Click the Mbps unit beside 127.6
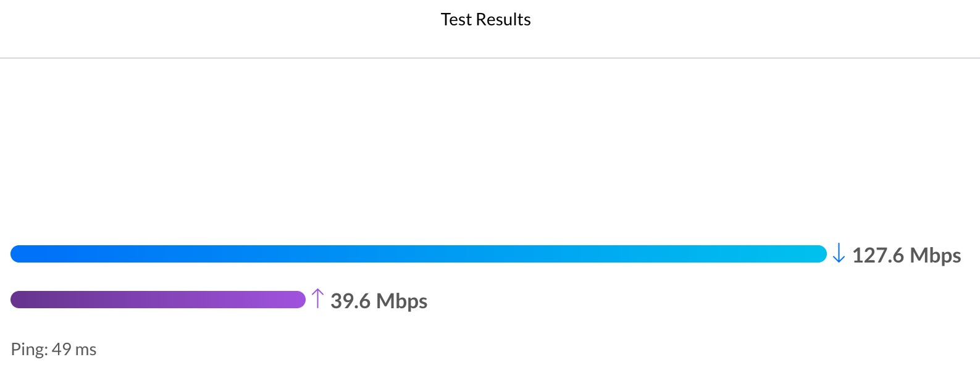The image size is (980, 370). (x=936, y=255)
